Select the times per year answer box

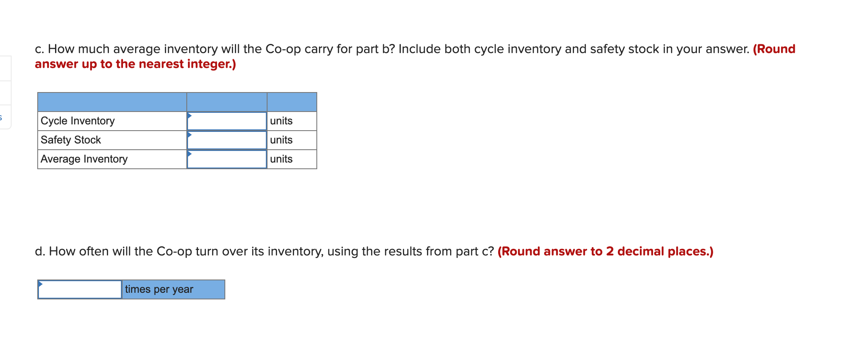79,289
